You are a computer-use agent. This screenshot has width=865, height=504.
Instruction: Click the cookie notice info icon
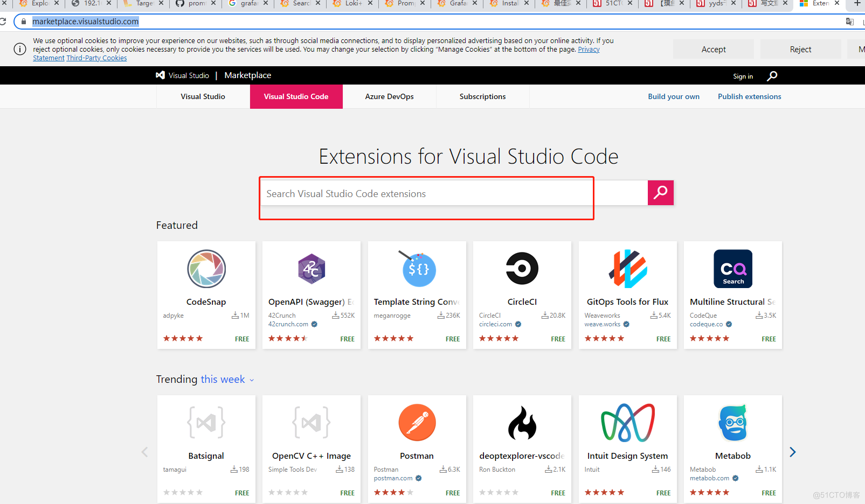(20, 49)
